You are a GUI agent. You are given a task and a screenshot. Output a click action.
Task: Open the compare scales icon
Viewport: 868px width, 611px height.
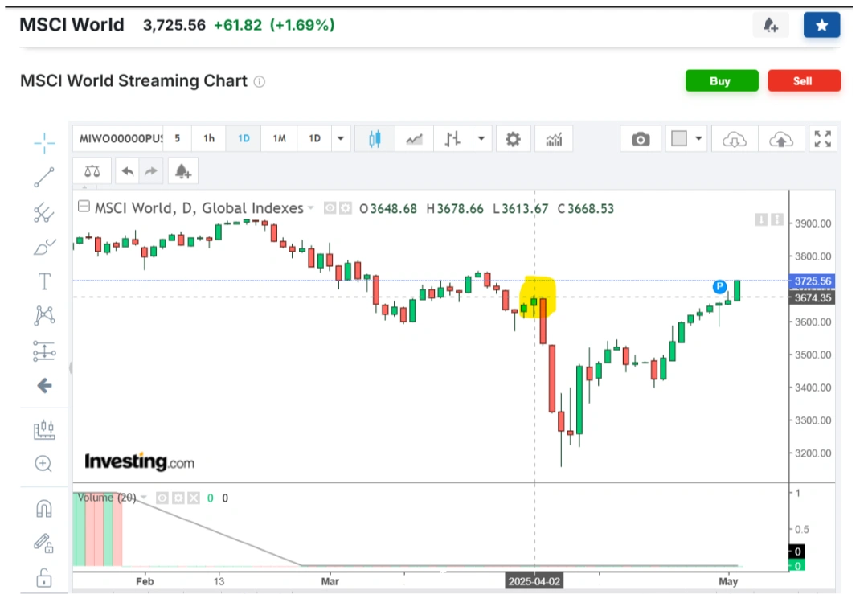point(92,172)
